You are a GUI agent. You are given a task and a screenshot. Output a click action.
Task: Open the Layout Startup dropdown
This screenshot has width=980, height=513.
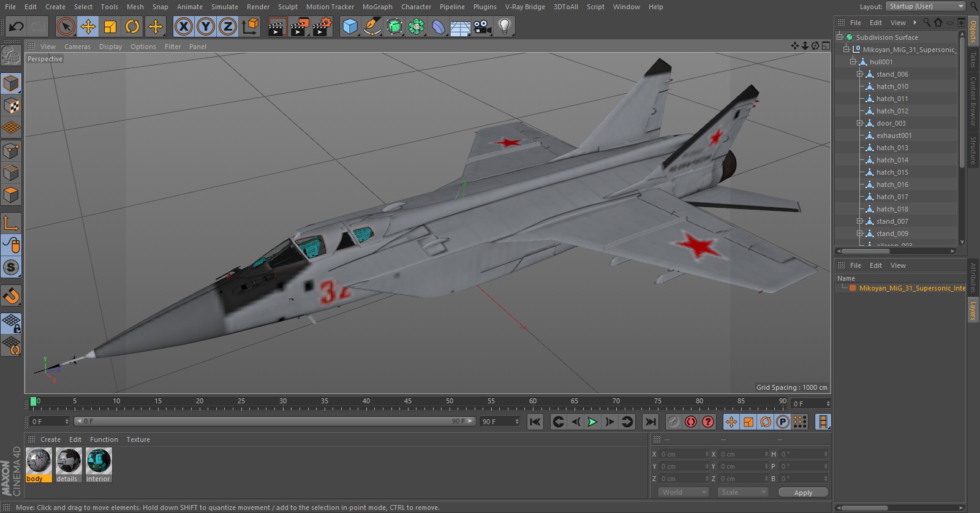(926, 6)
